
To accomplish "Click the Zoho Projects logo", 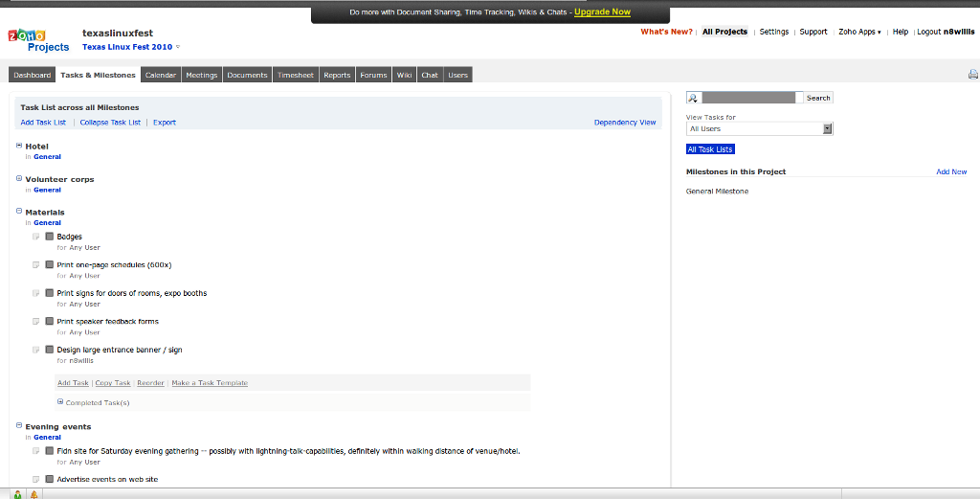I will [x=39, y=40].
